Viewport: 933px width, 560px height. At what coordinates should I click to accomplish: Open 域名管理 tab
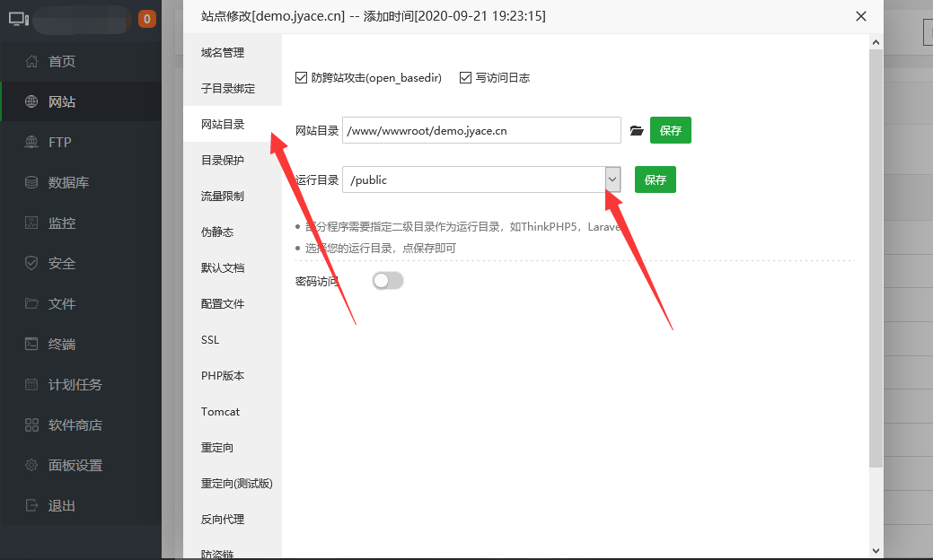[x=233, y=52]
